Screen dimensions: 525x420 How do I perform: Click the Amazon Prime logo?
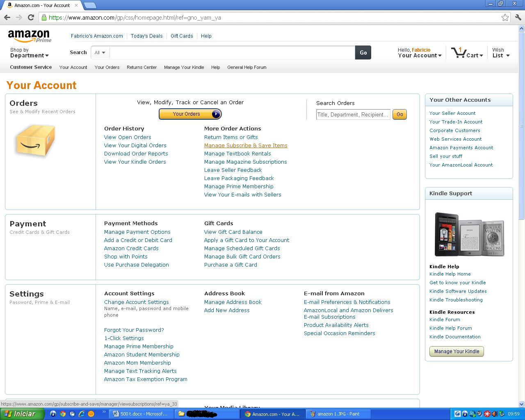(30, 36)
